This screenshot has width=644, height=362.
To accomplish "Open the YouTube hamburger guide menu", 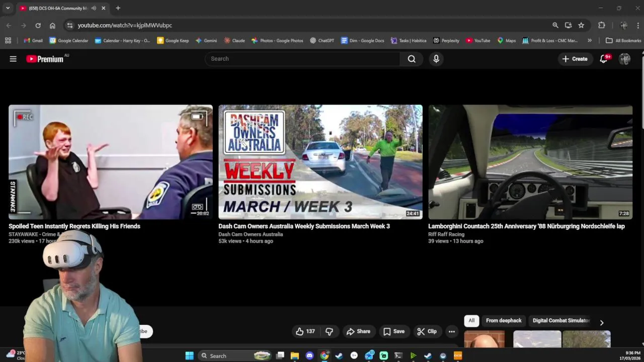I will [13, 59].
